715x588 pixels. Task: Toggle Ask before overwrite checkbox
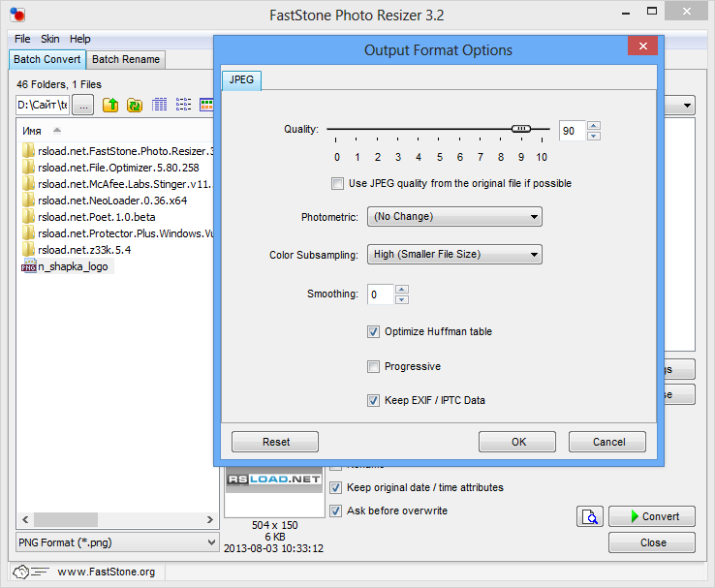335,511
